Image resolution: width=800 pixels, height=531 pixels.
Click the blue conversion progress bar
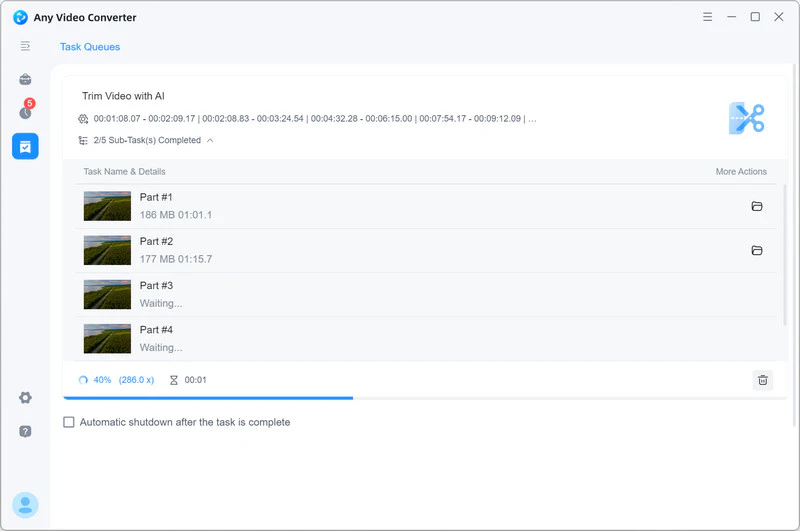coord(208,398)
